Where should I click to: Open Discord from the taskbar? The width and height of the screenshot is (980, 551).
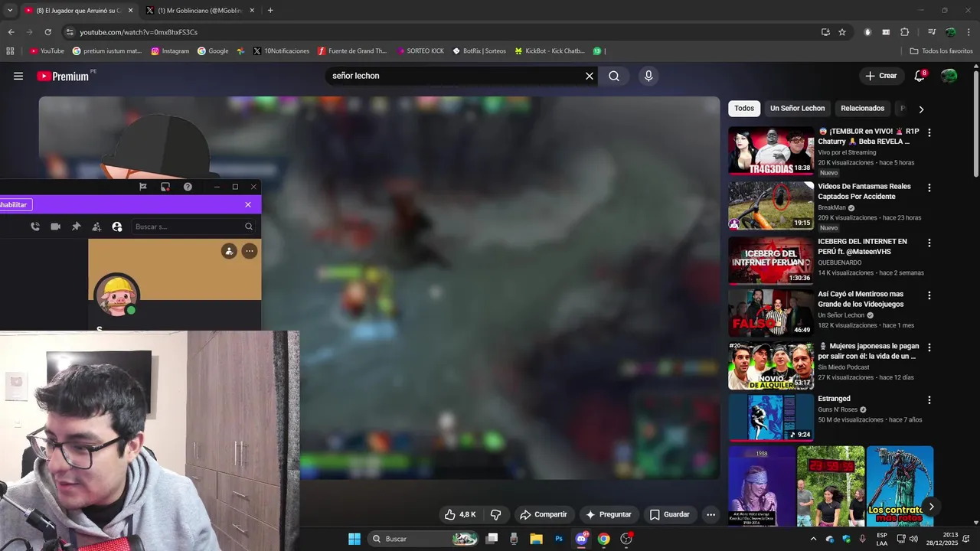(581, 539)
